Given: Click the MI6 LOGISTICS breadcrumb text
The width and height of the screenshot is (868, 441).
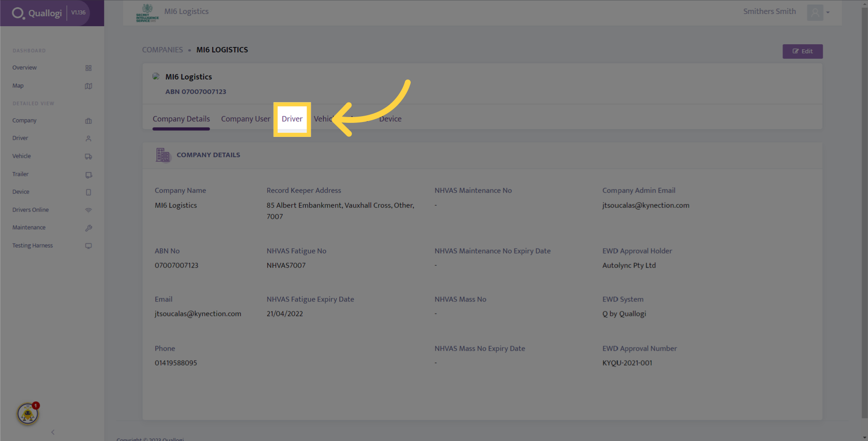Looking at the screenshot, I should [222, 50].
